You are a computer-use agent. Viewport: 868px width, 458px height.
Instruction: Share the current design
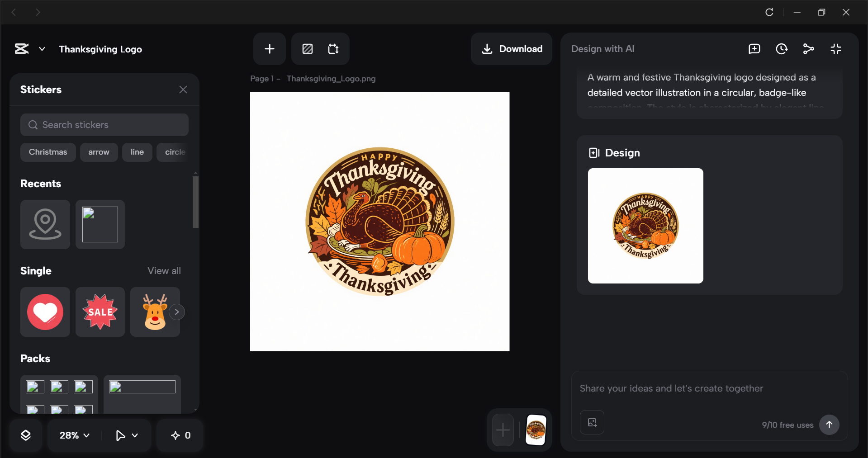809,48
